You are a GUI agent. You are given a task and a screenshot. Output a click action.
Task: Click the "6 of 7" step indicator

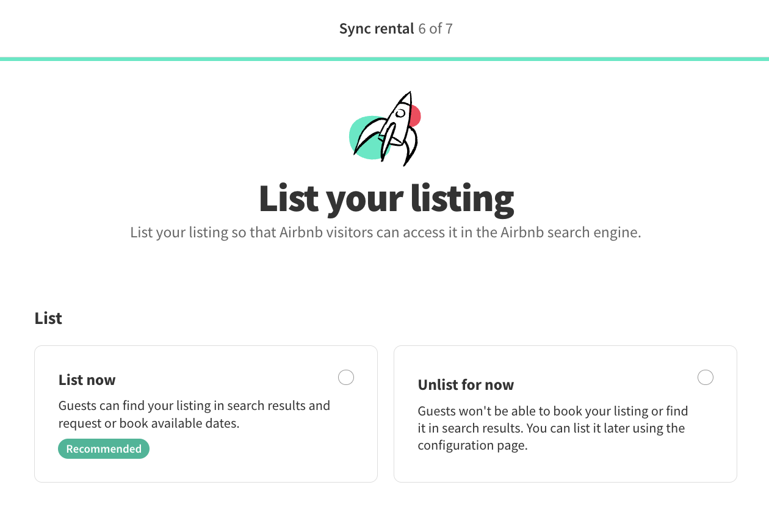tap(436, 29)
